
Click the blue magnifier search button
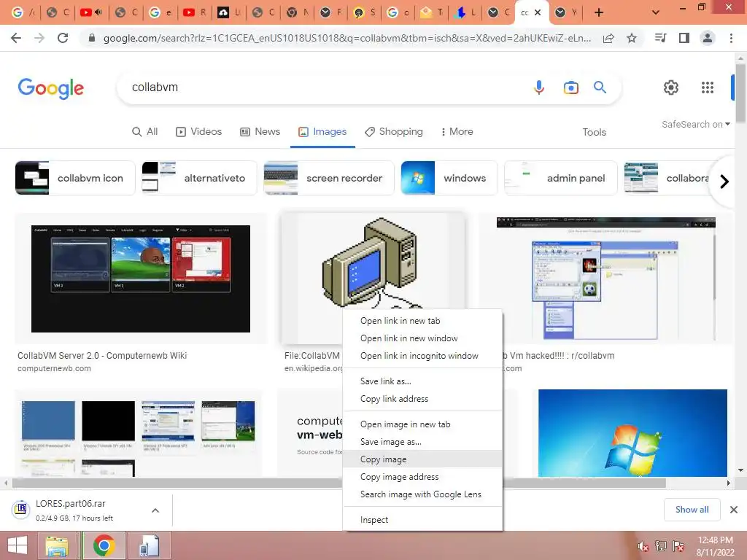tap(600, 87)
